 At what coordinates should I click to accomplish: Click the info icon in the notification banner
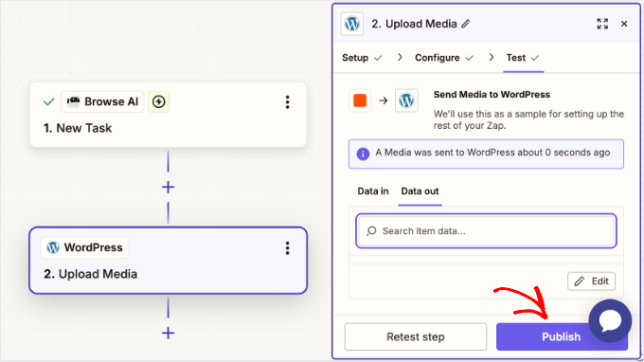point(363,154)
